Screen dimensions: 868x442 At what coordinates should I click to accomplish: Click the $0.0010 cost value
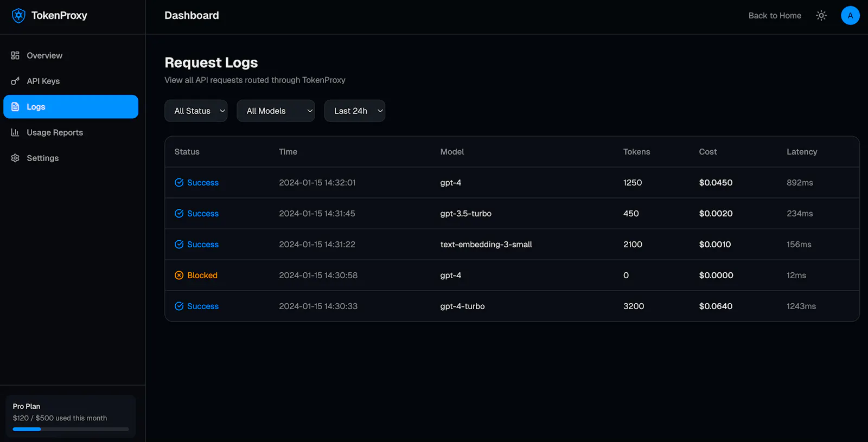tap(715, 245)
